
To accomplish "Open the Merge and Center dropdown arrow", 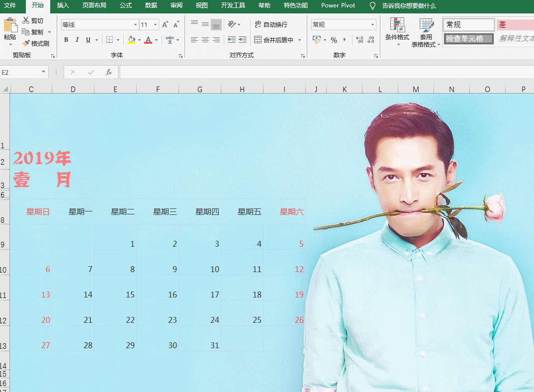I will click(x=300, y=40).
